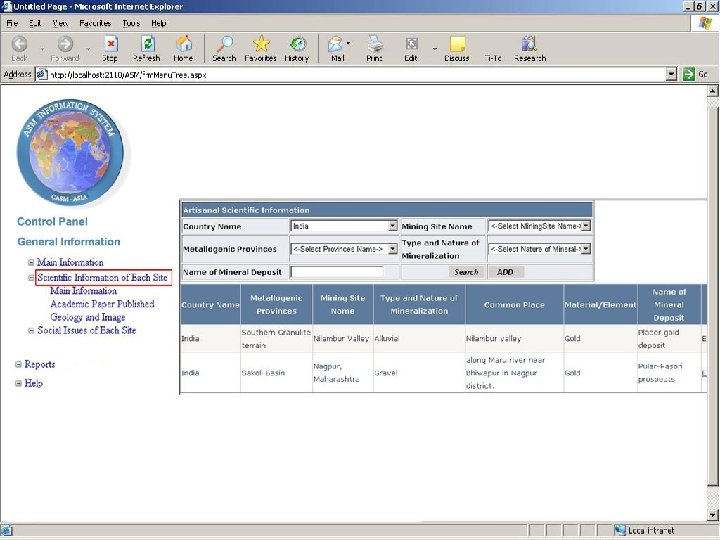The width and height of the screenshot is (720, 540).
Task: Click the Print toolbar icon
Action: point(375,45)
